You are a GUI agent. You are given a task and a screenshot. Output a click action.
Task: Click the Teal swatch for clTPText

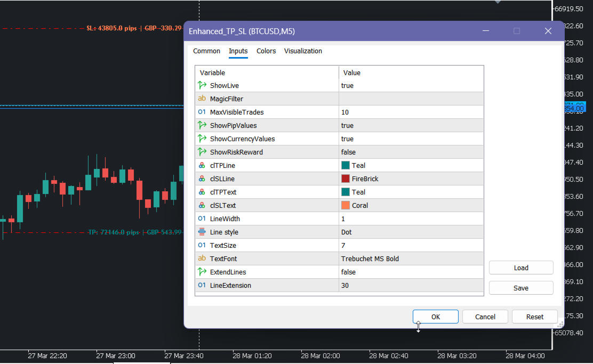click(x=345, y=192)
